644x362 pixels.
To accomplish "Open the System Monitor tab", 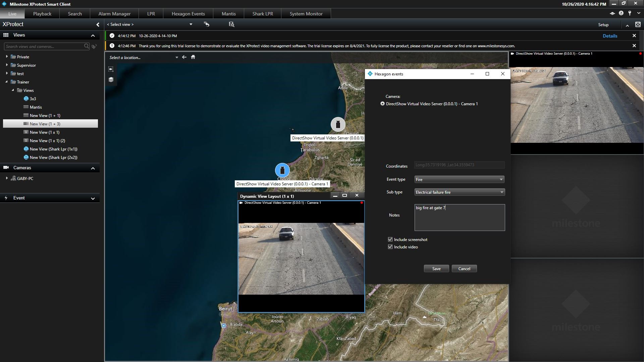I will 306,14.
